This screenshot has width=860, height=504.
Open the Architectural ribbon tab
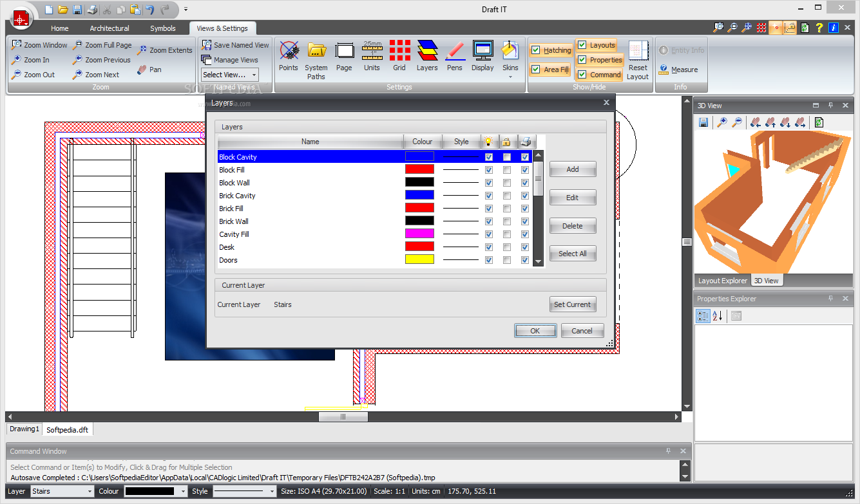coord(110,28)
